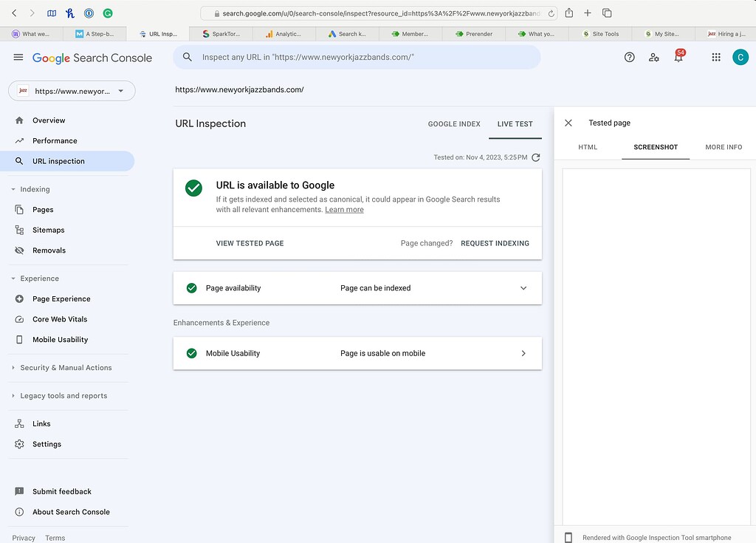Image resolution: width=756 pixels, height=543 pixels.
Task: Switch to the GOOGLE INDEX tab
Action: tap(454, 124)
